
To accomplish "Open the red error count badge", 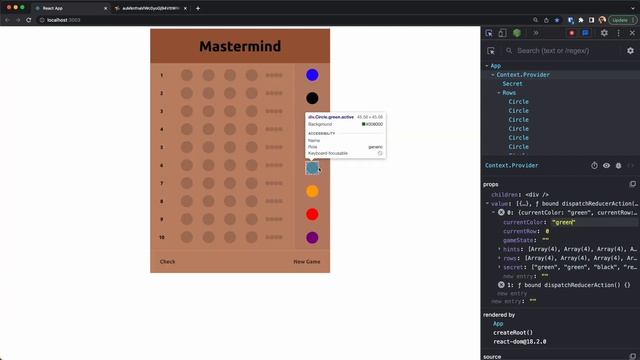I will [571, 33].
